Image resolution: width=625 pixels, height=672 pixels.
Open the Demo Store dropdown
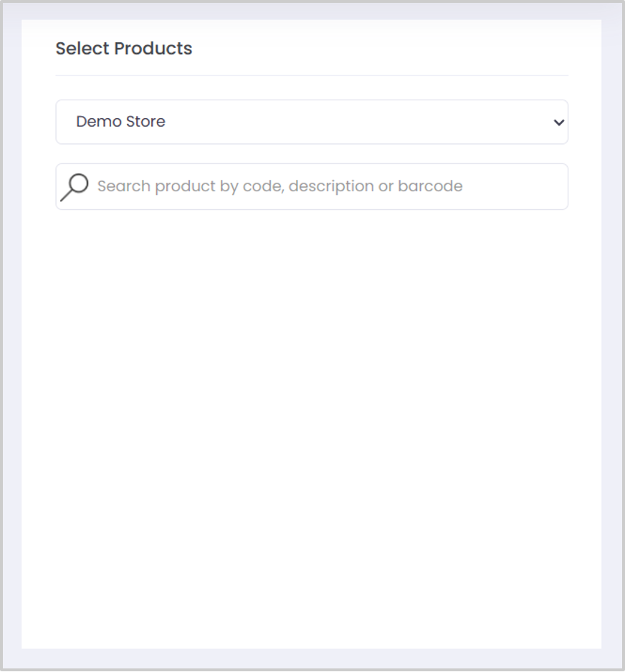pyautogui.click(x=312, y=122)
